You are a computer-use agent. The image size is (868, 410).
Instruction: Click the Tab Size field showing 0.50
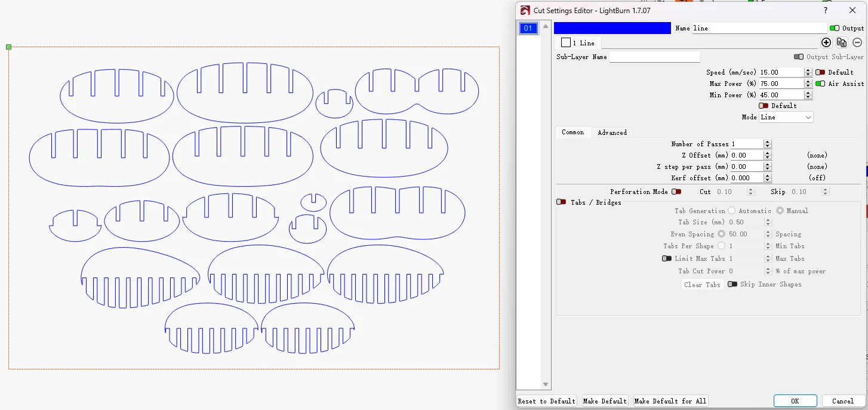point(746,222)
